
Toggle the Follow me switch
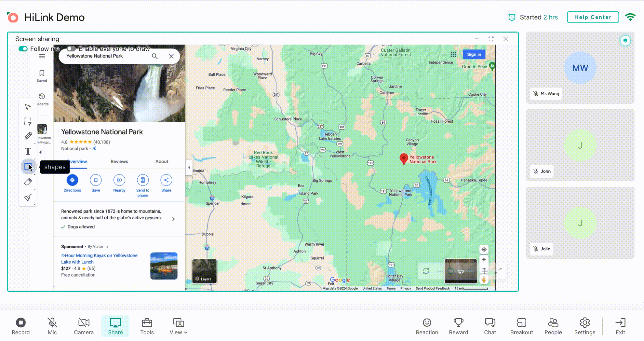23,49
